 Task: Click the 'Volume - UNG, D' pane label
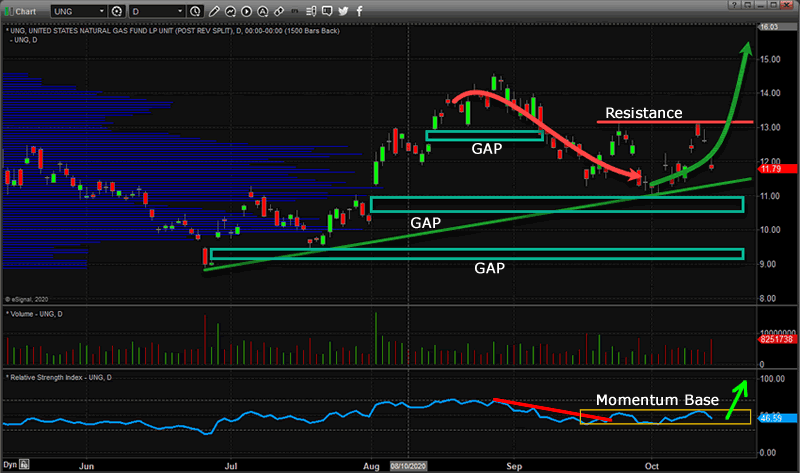coord(35,314)
